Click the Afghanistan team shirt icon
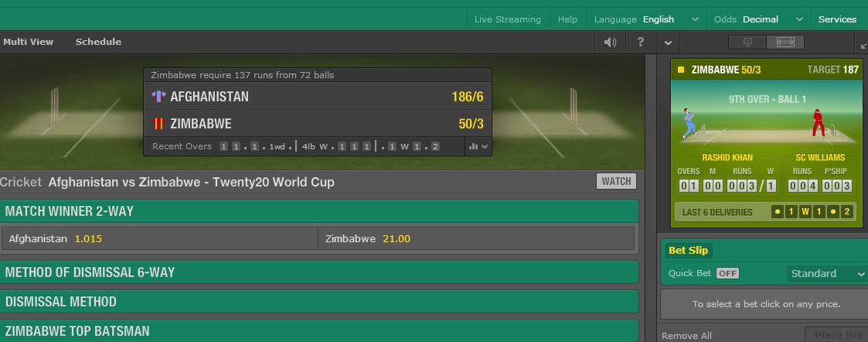Viewport: 868px width, 342px height. [x=158, y=97]
